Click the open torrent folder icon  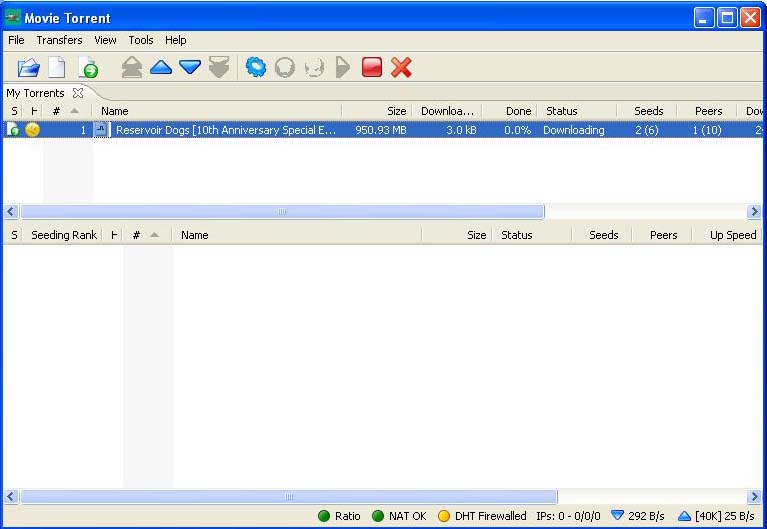click(x=28, y=68)
